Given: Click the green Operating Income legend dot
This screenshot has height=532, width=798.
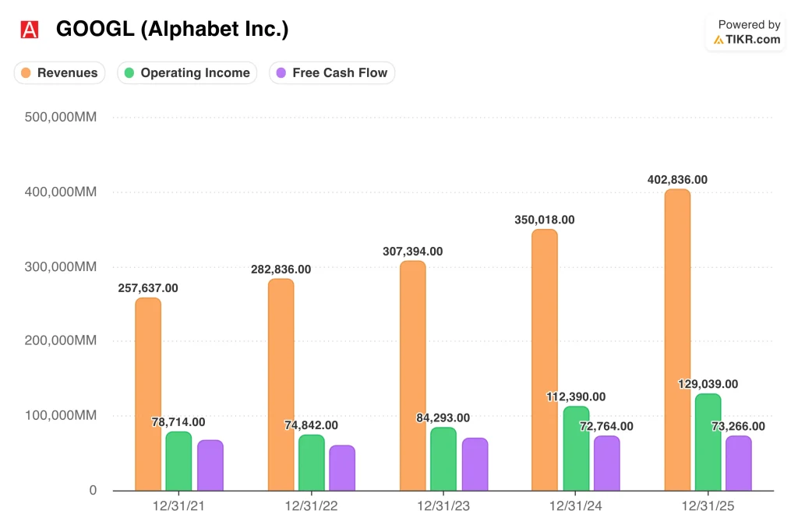Looking at the screenshot, I should click(129, 73).
